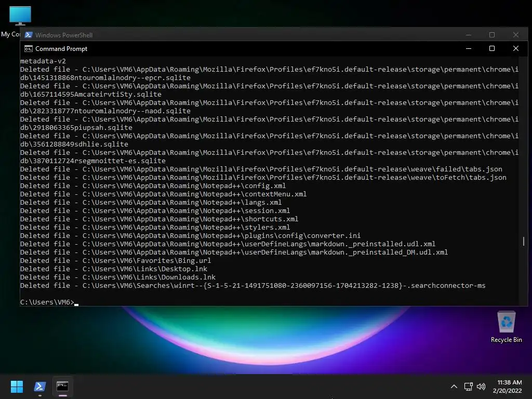The image size is (532, 399).
Task: Click the plugins\config\converter.ini line
Action: [x=190, y=235]
